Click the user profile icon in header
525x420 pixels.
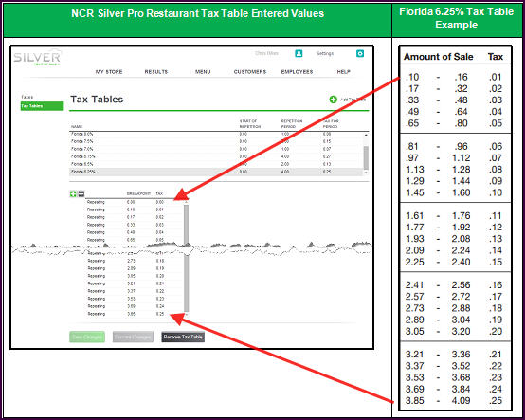299,54
